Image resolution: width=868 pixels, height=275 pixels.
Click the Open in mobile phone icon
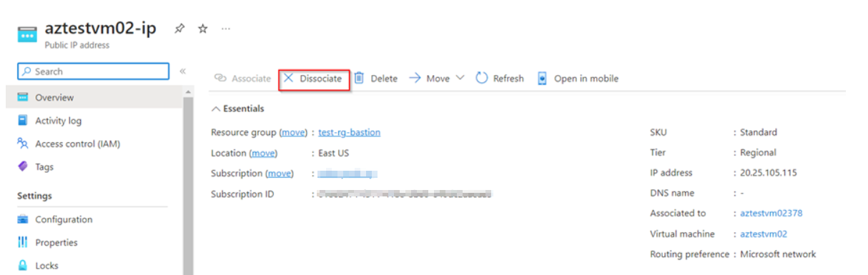click(x=542, y=79)
